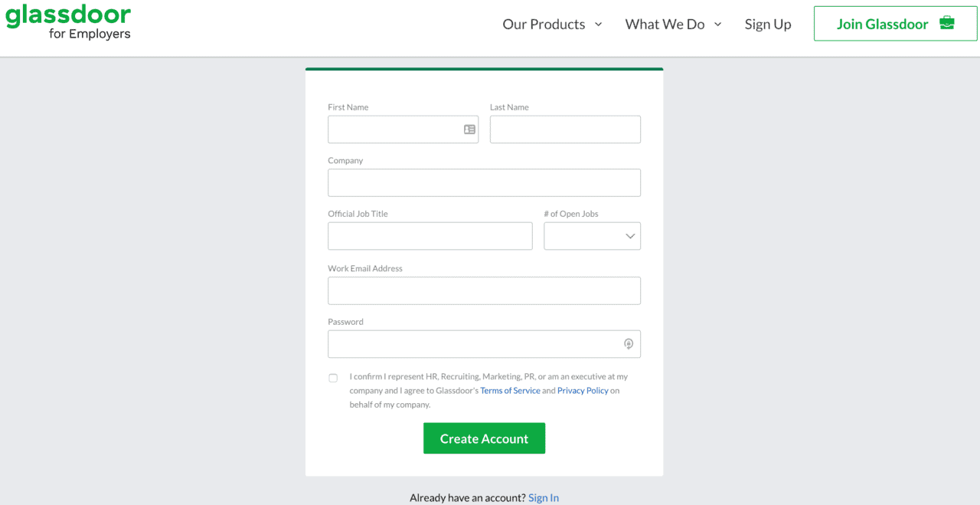The width and height of the screenshot is (980, 505).
Task: Check the HR representation confirmation checkbox
Action: [x=333, y=378]
